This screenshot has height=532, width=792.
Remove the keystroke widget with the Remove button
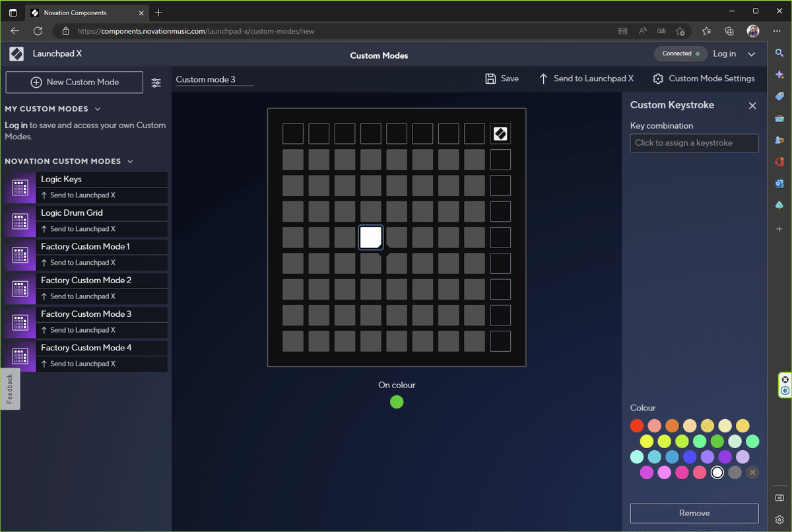click(694, 514)
